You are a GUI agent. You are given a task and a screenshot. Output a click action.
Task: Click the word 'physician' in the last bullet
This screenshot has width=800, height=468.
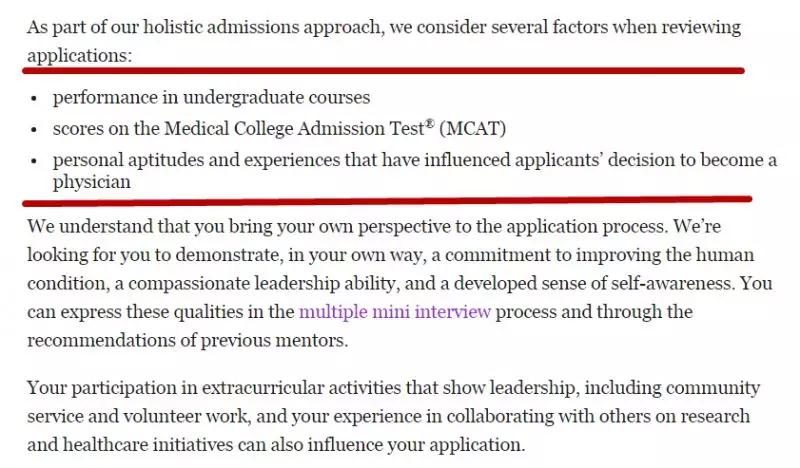[92, 182]
